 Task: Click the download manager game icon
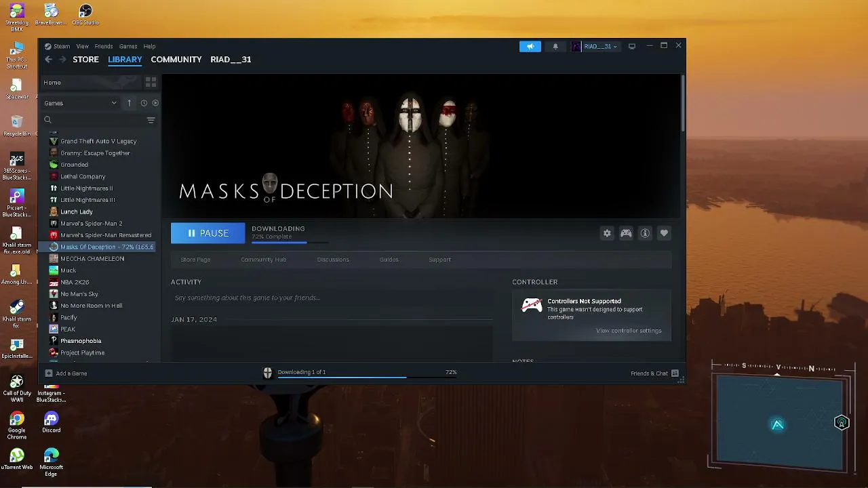[268, 373]
